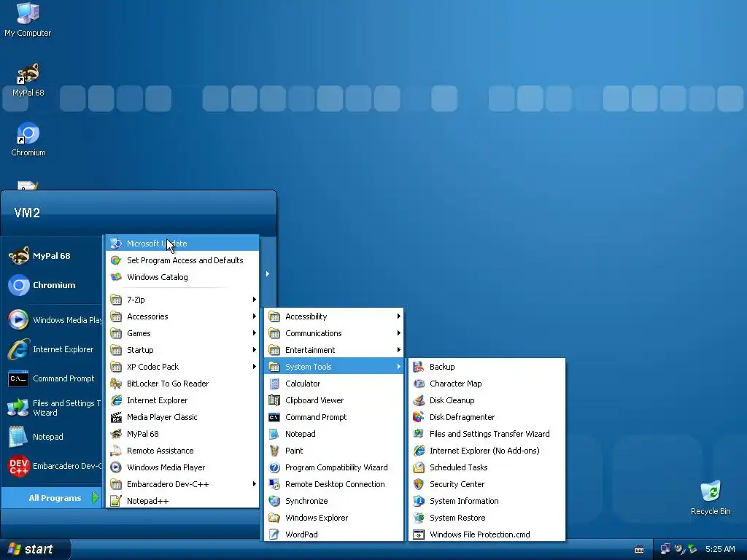Launch Character Map icon
Viewport: 747px width, 560px height.
click(x=418, y=384)
